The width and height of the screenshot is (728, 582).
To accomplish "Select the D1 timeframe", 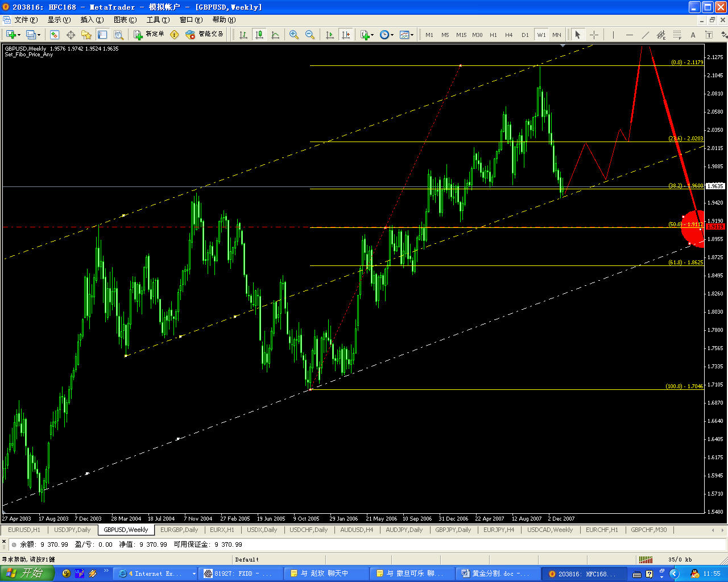I will [525, 35].
